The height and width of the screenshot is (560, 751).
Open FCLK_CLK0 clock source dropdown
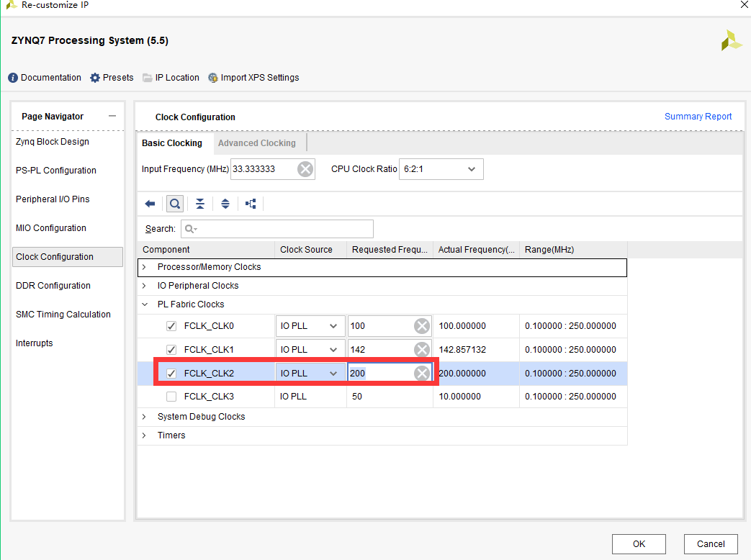click(x=310, y=326)
